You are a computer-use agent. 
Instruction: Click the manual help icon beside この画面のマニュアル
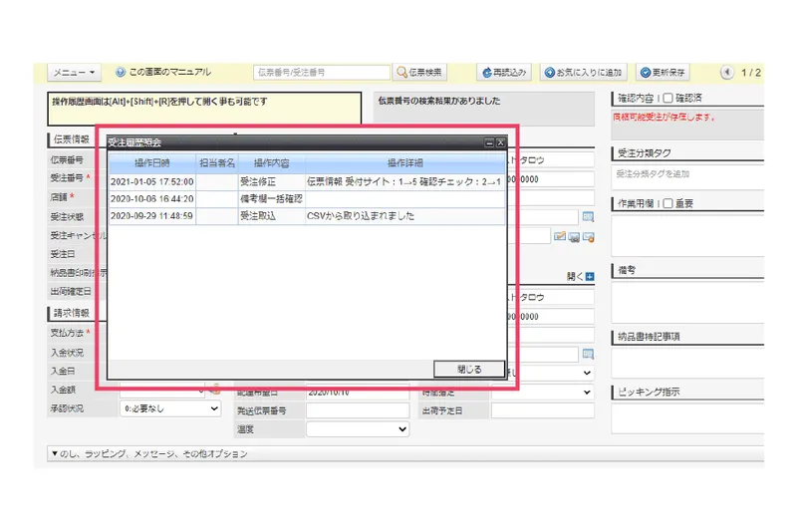click(x=121, y=72)
